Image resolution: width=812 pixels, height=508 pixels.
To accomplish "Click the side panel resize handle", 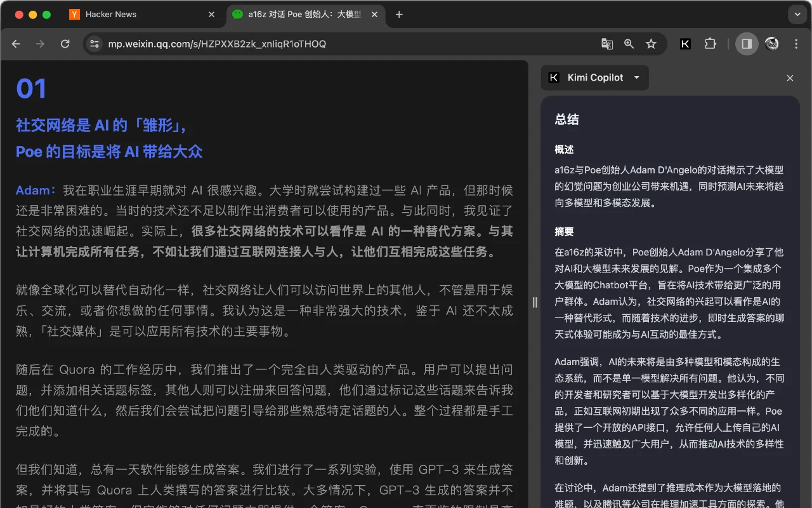I will pos(535,303).
